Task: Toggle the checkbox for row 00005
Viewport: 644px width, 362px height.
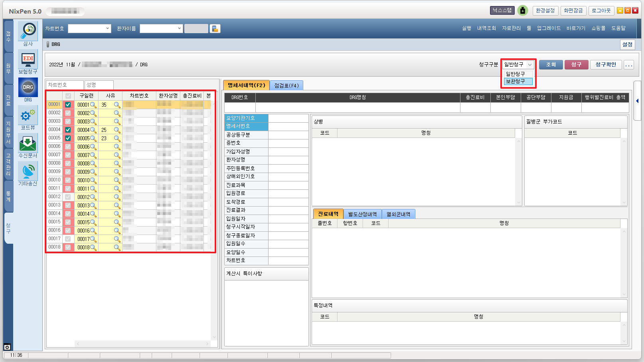Action: (68, 138)
